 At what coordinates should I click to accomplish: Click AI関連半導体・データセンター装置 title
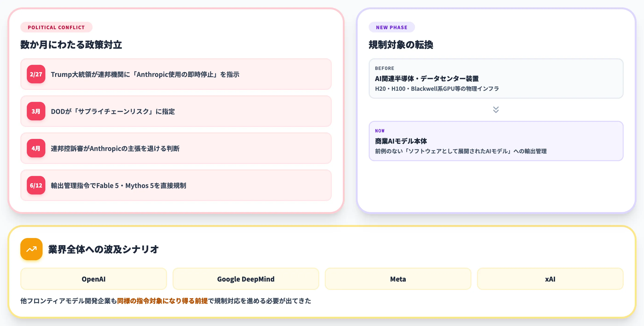point(427,78)
